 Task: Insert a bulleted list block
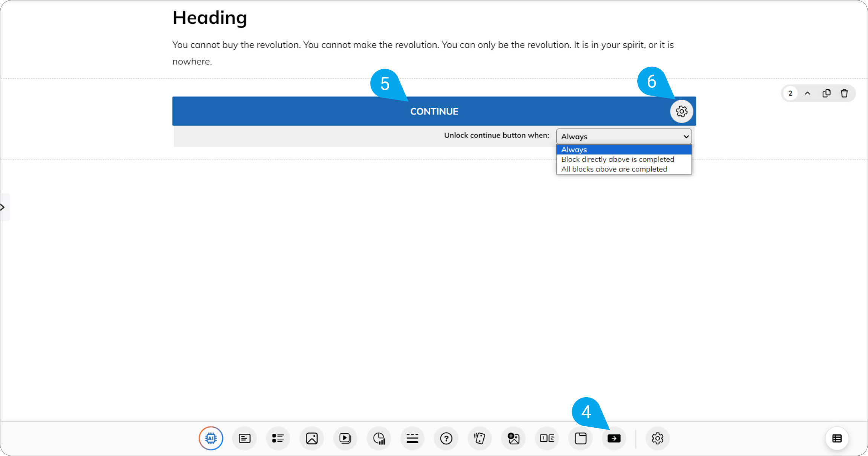point(278,438)
